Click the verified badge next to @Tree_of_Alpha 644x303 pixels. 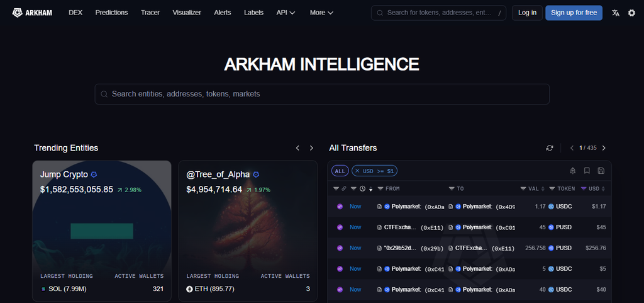(x=256, y=174)
